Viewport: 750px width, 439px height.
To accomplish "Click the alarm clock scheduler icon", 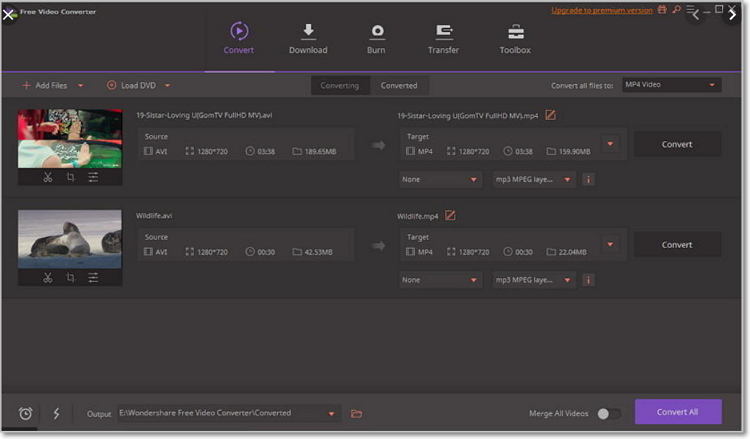I will click(x=25, y=413).
